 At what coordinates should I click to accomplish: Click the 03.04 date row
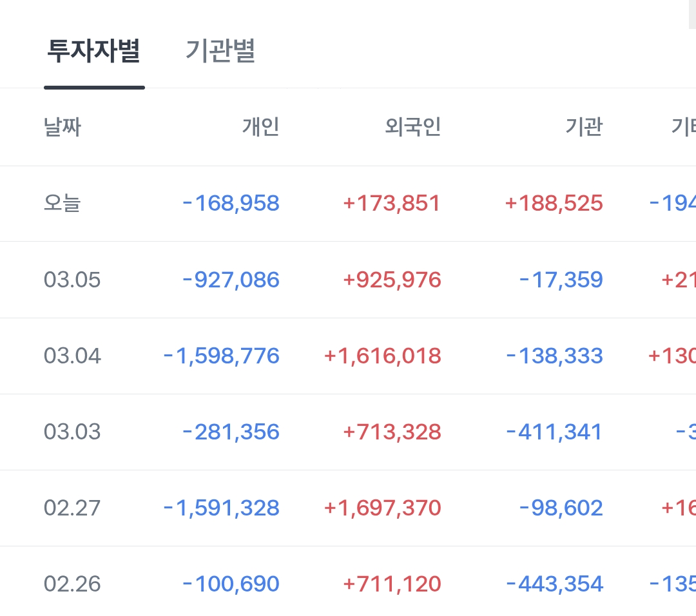pyautogui.click(x=72, y=356)
